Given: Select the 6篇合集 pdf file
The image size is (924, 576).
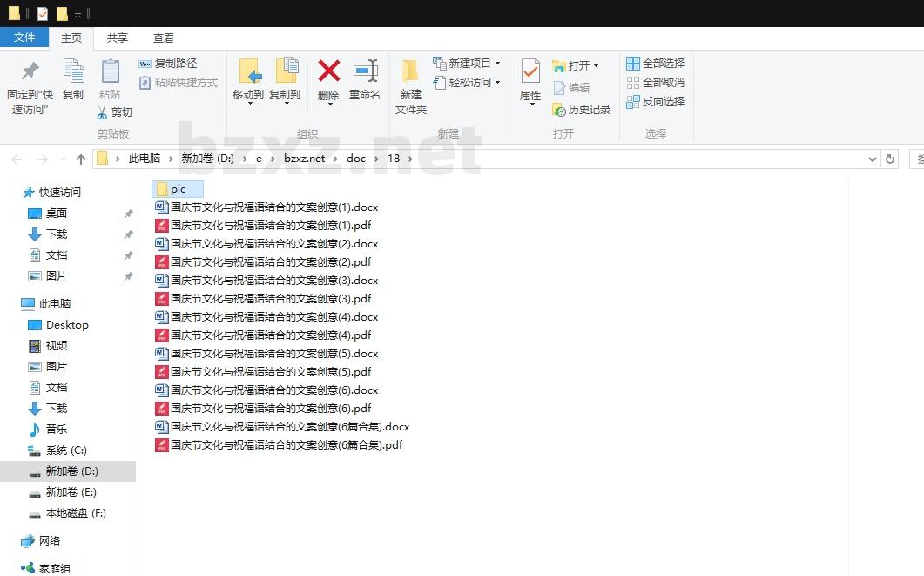Looking at the screenshot, I should click(286, 445).
